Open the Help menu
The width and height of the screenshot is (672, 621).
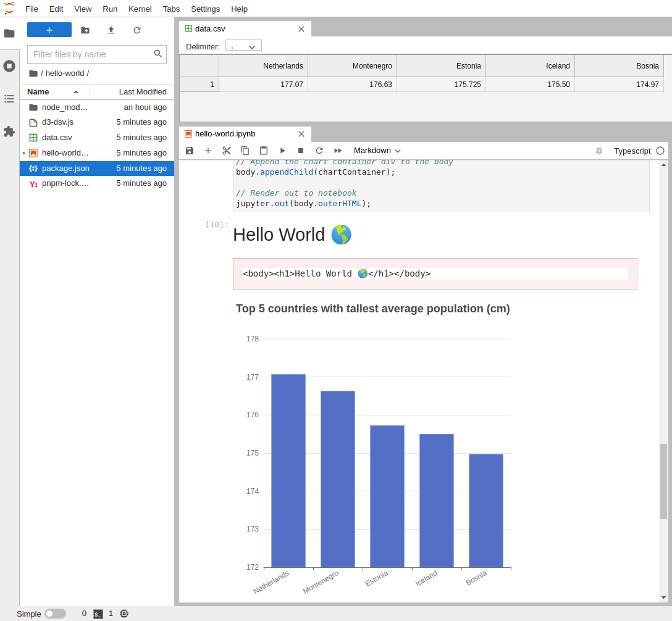(x=239, y=9)
